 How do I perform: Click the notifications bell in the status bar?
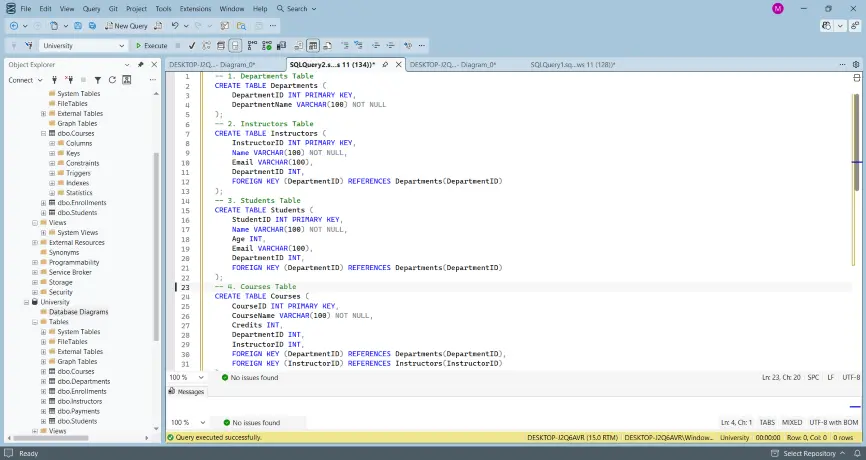coord(856,453)
